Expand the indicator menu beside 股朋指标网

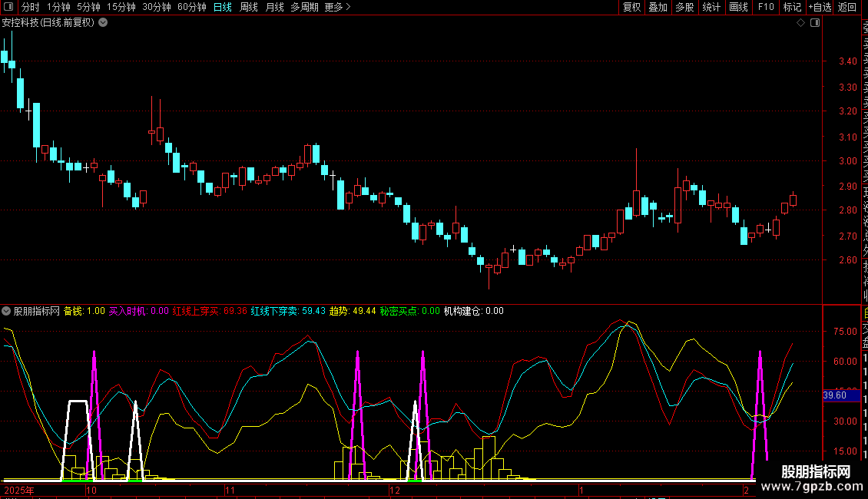pos(6,311)
